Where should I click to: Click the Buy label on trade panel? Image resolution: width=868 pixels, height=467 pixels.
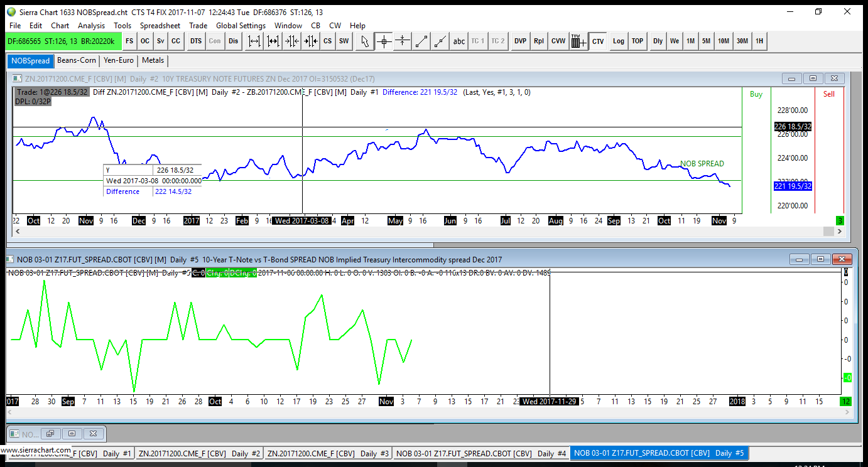pos(756,94)
